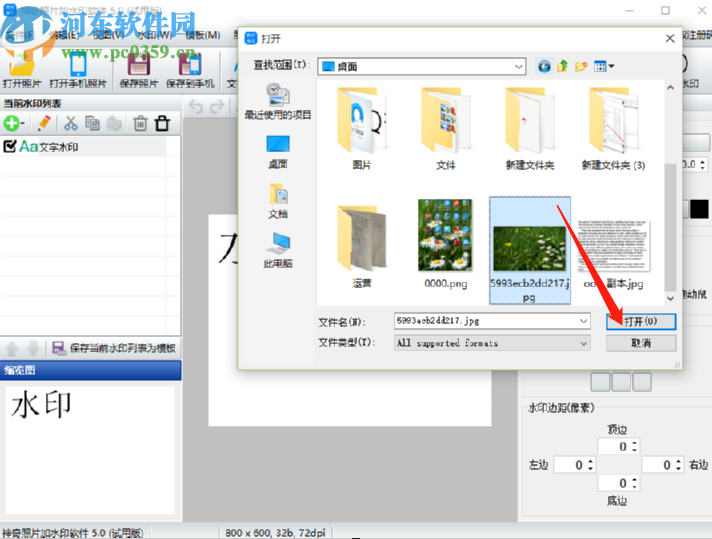Image resolution: width=712 pixels, height=539 pixels.
Task: Click the black clear-all trash icon
Action: coord(162,123)
